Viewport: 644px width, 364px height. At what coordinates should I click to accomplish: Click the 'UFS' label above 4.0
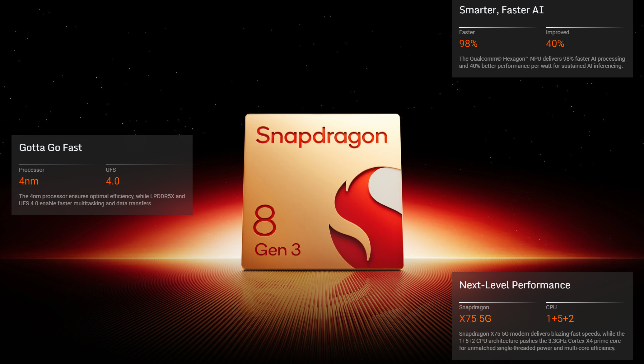point(111,170)
